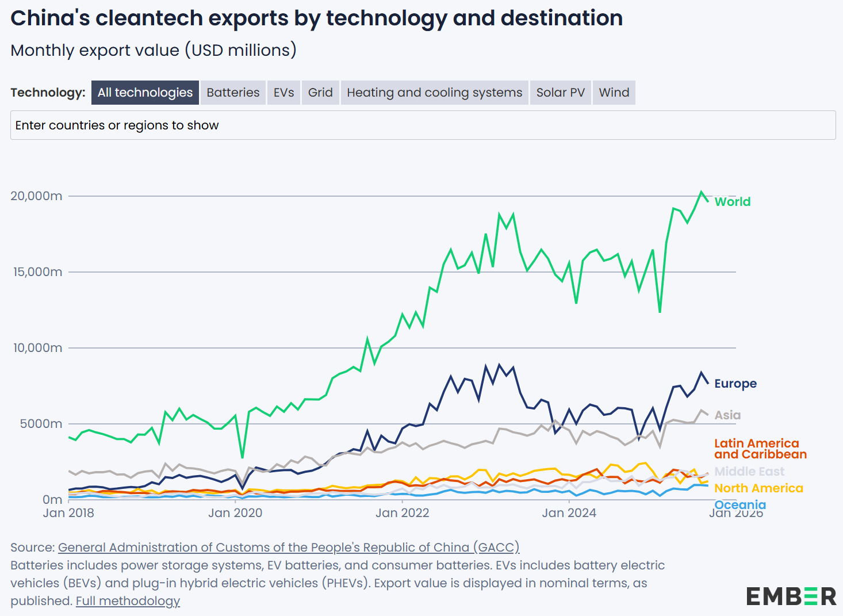Enable the Wind technology filter
This screenshot has height=616, width=843.
point(613,92)
